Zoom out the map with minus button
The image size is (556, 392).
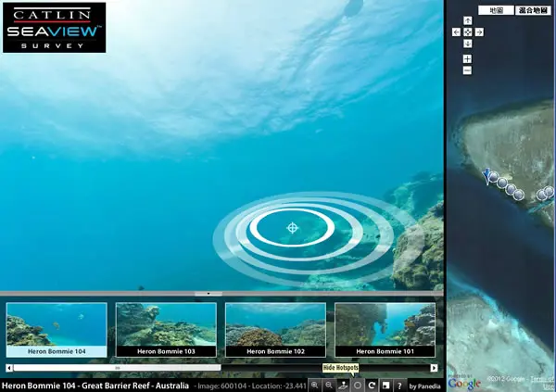(467, 70)
